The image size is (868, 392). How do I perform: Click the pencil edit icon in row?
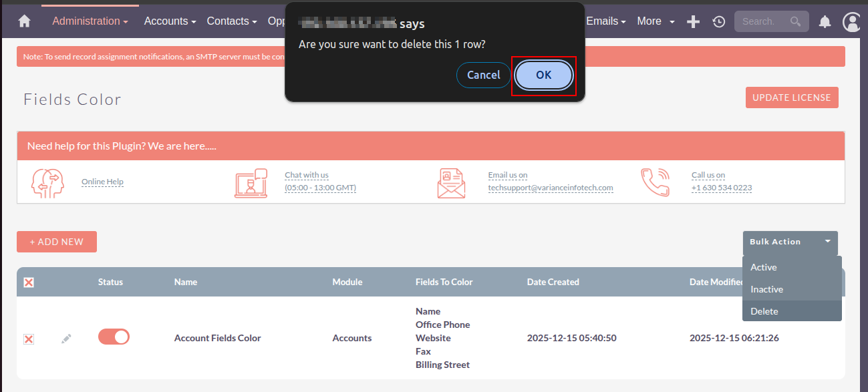pos(66,339)
